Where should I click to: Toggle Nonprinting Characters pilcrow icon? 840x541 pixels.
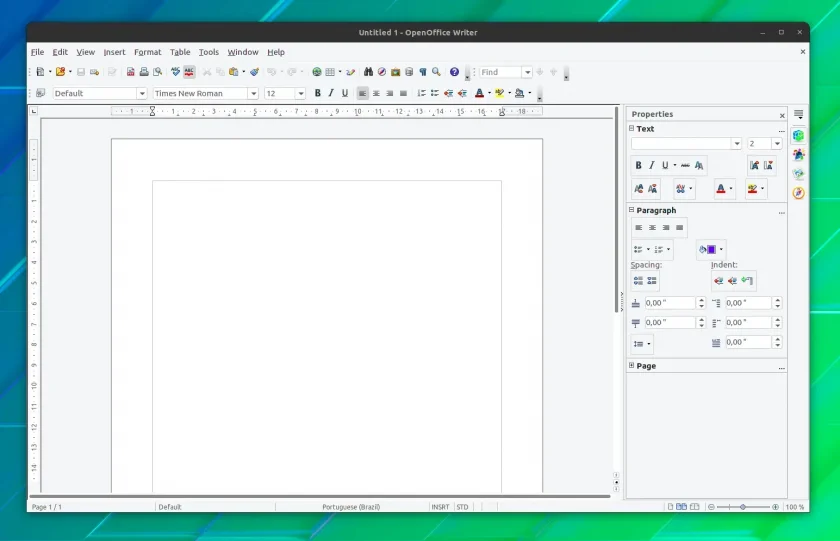(x=423, y=72)
